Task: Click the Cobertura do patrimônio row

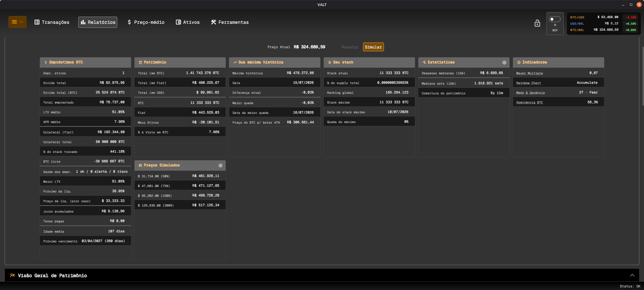Action: point(464,93)
